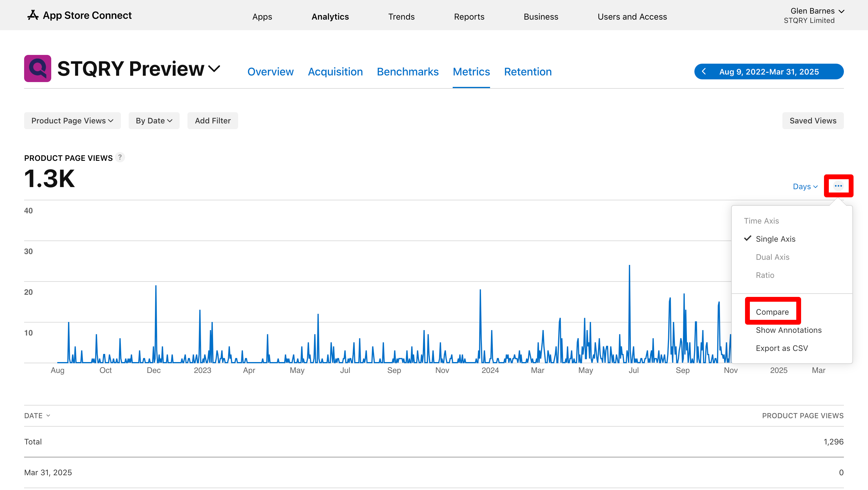The image size is (868, 490).
Task: Open the By Date dropdown
Action: tap(154, 121)
